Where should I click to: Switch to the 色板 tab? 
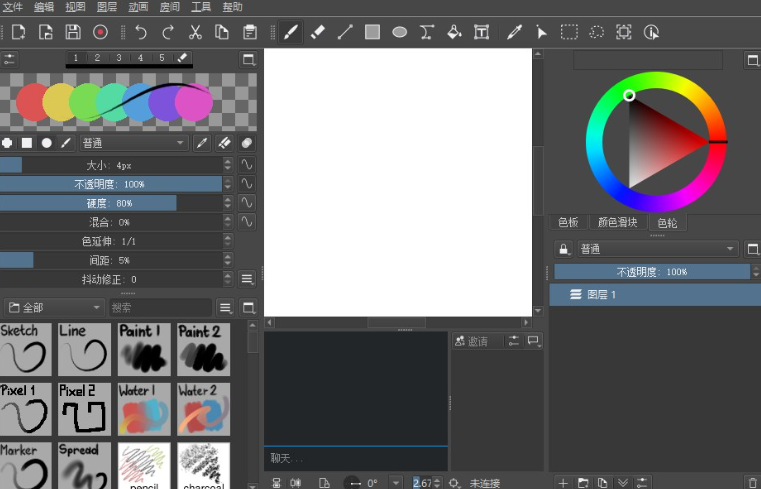pyautogui.click(x=568, y=222)
